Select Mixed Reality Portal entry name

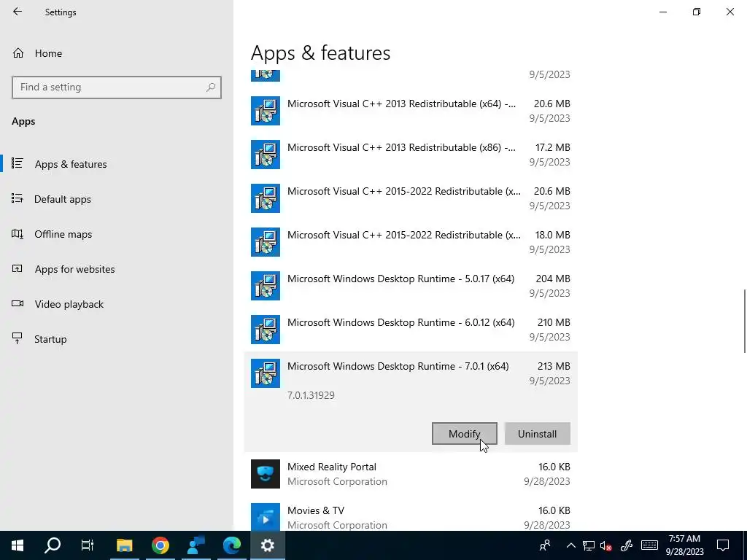pyautogui.click(x=332, y=467)
